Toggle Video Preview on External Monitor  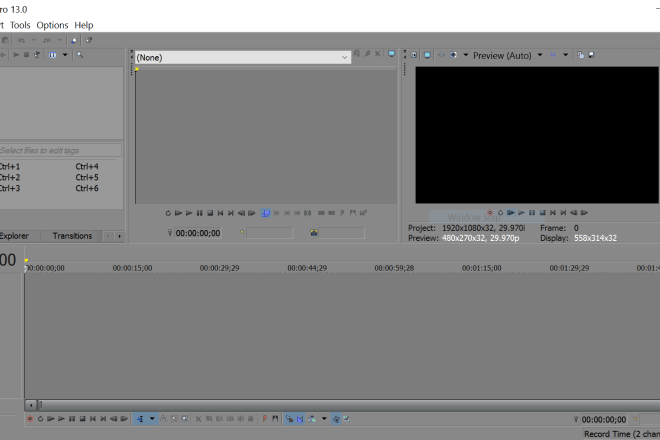click(427, 55)
